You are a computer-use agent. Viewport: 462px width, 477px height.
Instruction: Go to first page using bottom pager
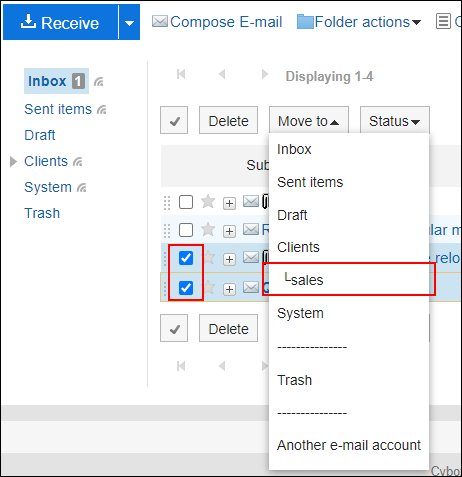click(x=181, y=366)
